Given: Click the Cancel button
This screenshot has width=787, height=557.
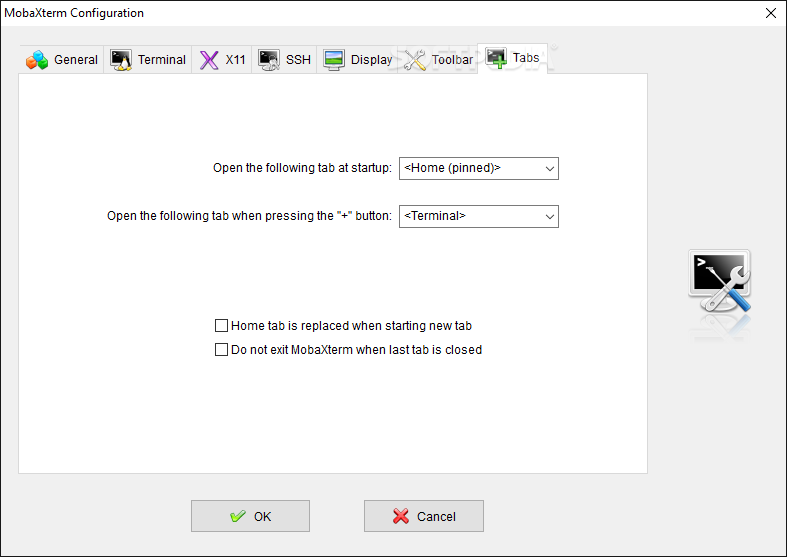Looking at the screenshot, I should click(424, 516).
